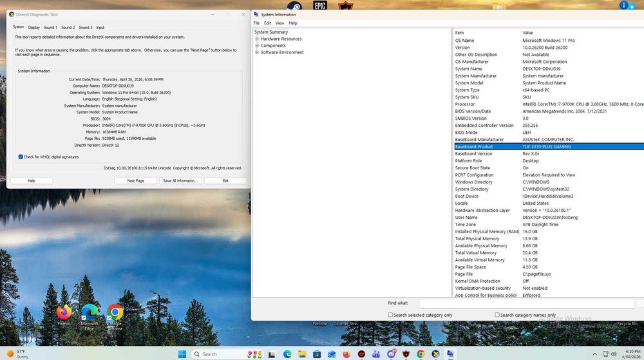Viewport: 644px width, 360px height.
Task: Click the Processor row in System Information
Action: [549, 104]
